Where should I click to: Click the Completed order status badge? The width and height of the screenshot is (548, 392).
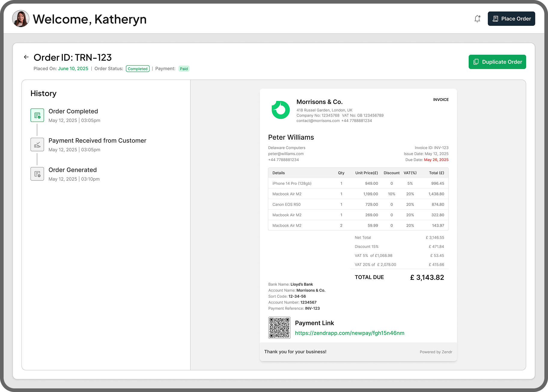138,68
